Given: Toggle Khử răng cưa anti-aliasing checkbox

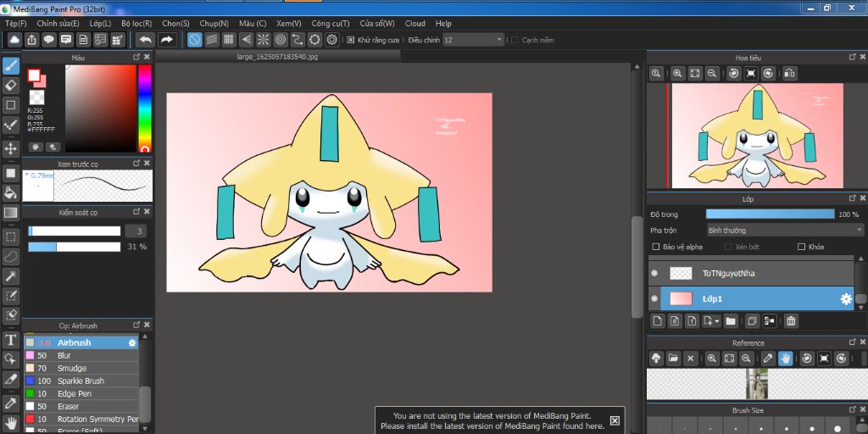Looking at the screenshot, I should (x=350, y=40).
